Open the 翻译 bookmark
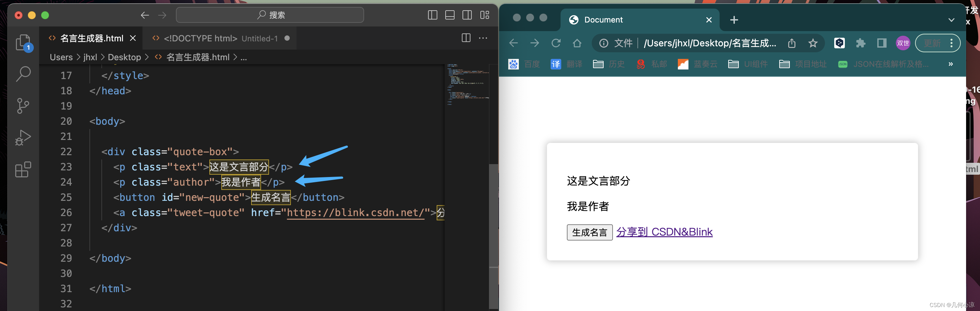Viewport: 980px width, 311px height. click(567, 64)
